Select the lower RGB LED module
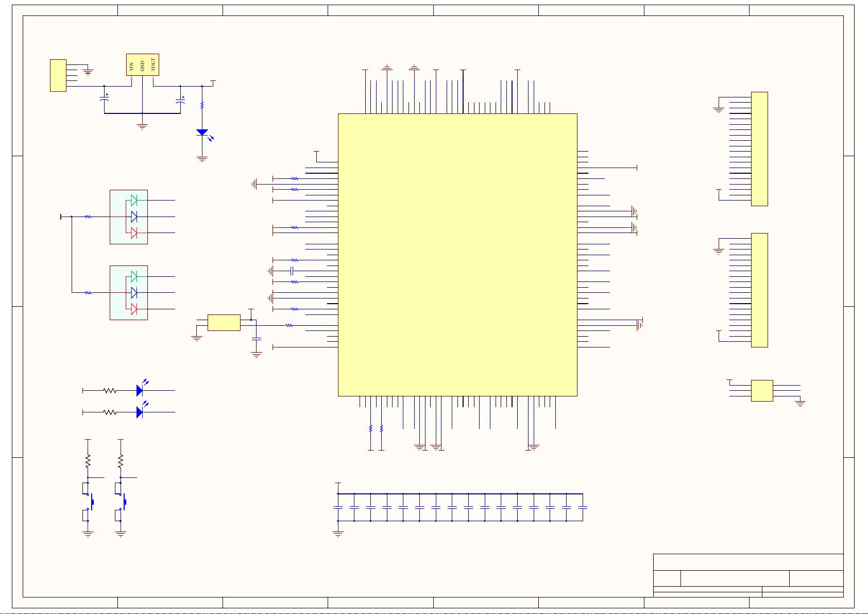The height and width of the screenshot is (614, 868). tap(129, 292)
